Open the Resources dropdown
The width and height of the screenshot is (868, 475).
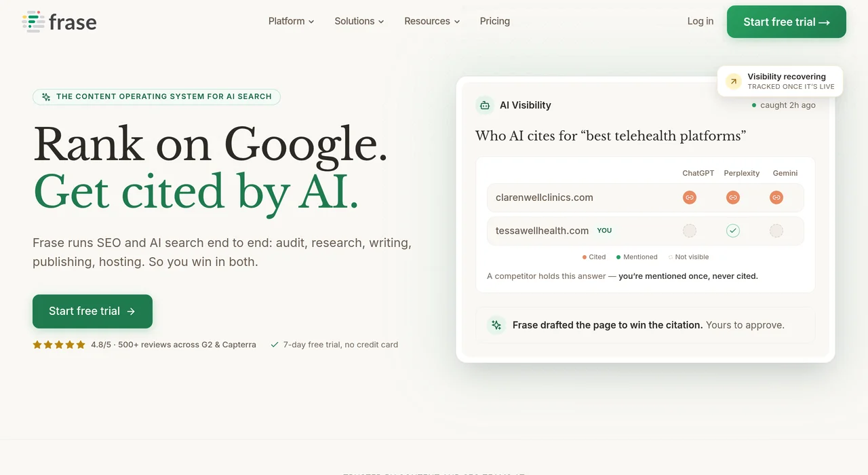coord(432,21)
